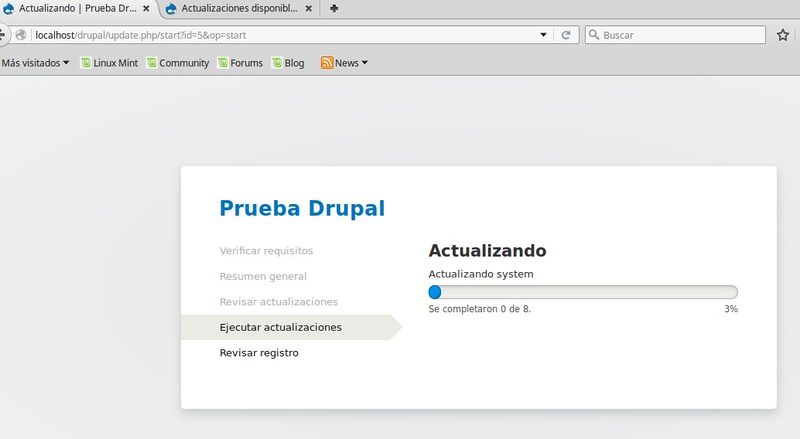Select the 'Revisar actualizaciones' step

(279, 302)
